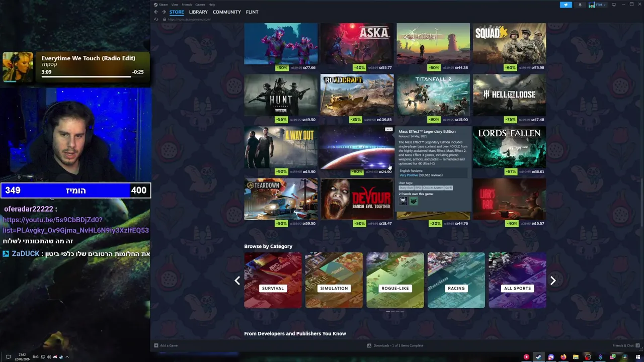The height and width of the screenshot is (362, 644).
Task: Click the Story Rich tag
Action: pos(406,188)
